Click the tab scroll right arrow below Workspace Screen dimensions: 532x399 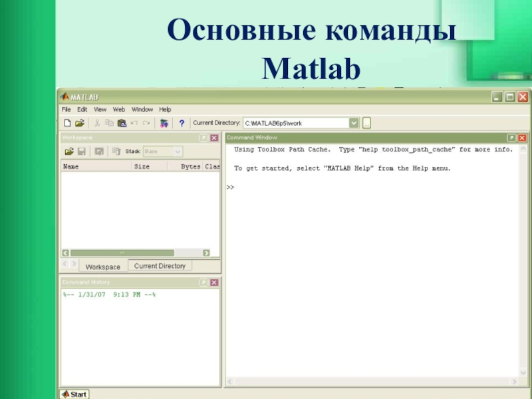tap(74, 263)
